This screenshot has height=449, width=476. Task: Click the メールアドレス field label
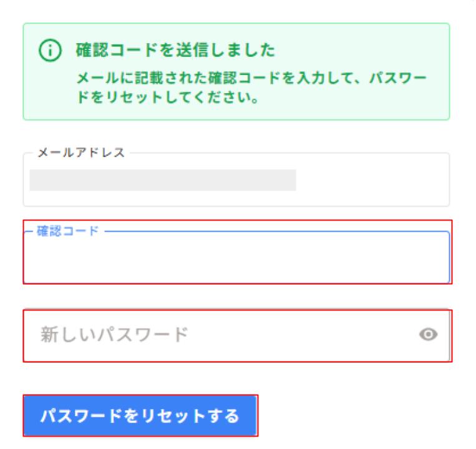[x=81, y=153]
